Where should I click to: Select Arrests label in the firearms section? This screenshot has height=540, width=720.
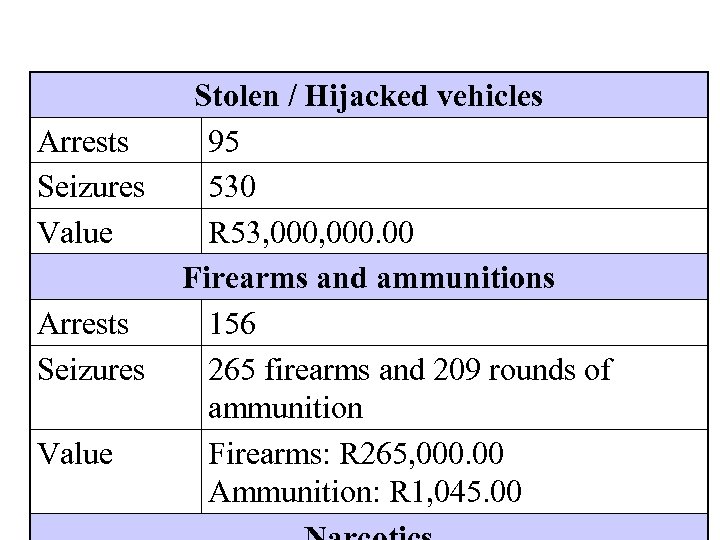tap(83, 324)
